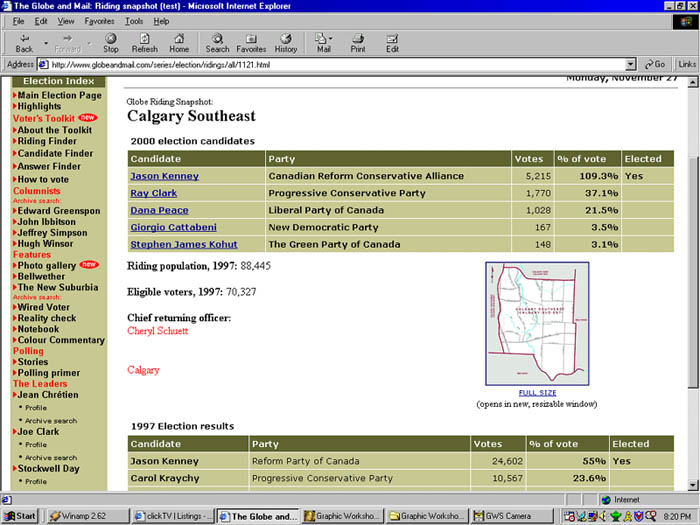Click the Edit toolbar icon

coord(392,43)
